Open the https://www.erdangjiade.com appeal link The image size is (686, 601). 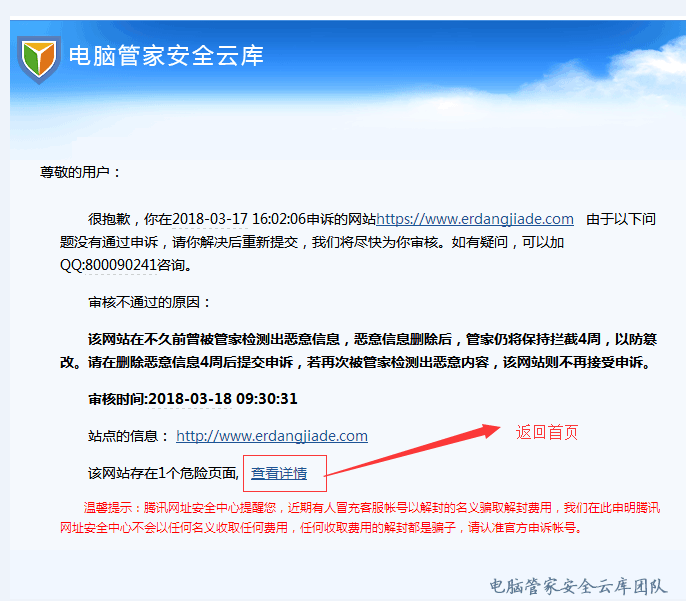point(475,219)
